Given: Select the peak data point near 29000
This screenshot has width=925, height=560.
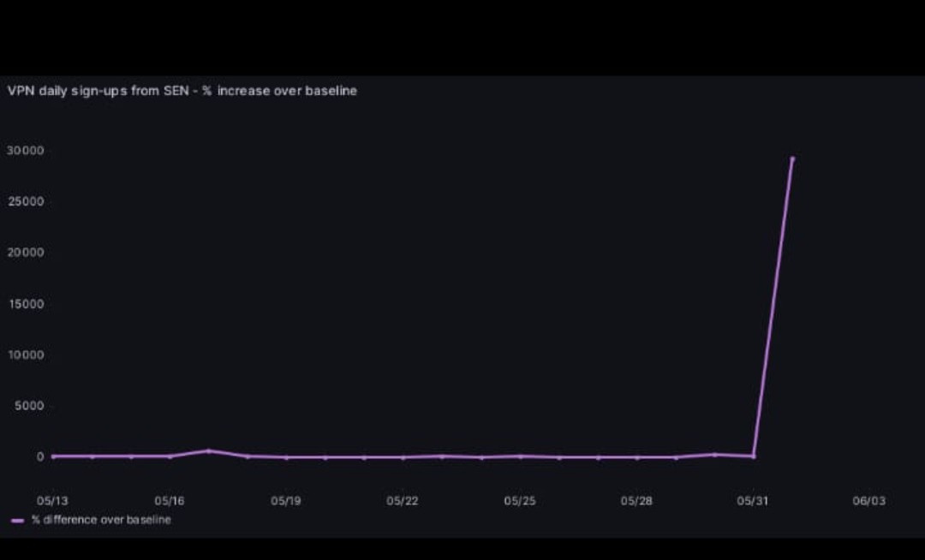Looking at the screenshot, I should point(792,159).
